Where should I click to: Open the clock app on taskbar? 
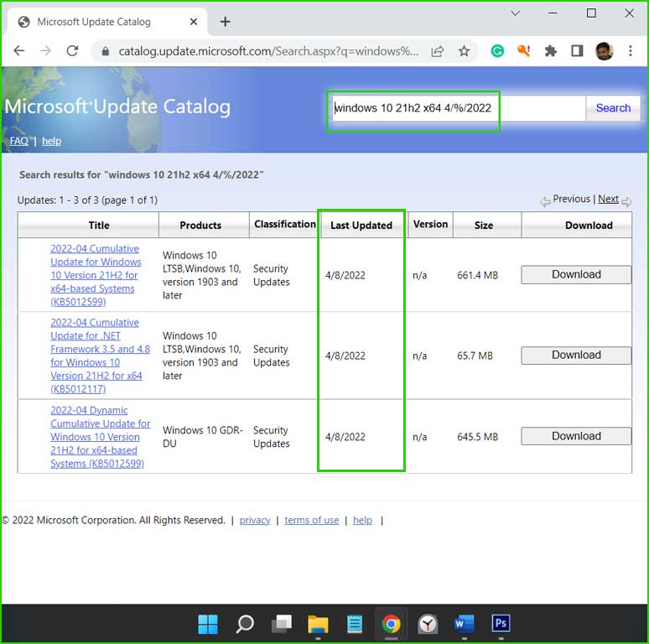(x=428, y=624)
